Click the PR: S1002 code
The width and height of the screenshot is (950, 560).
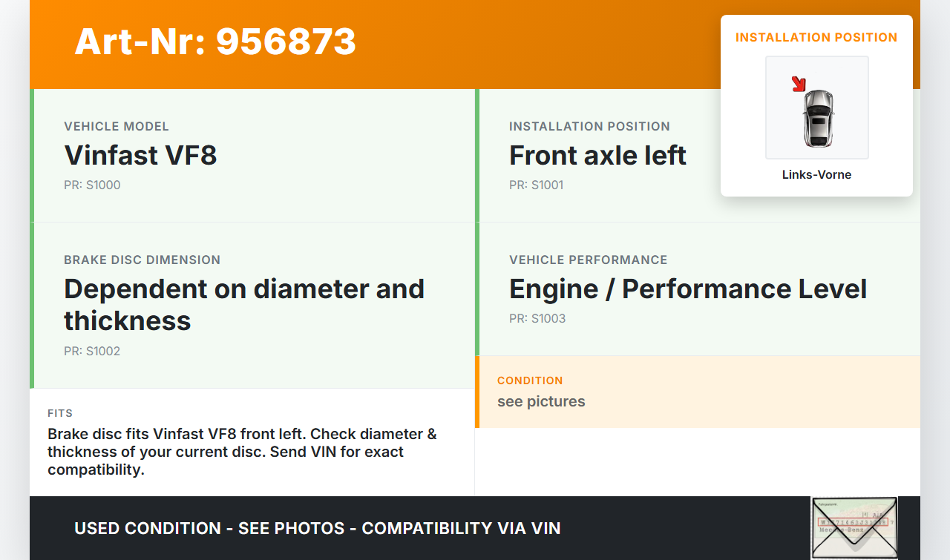92,352
